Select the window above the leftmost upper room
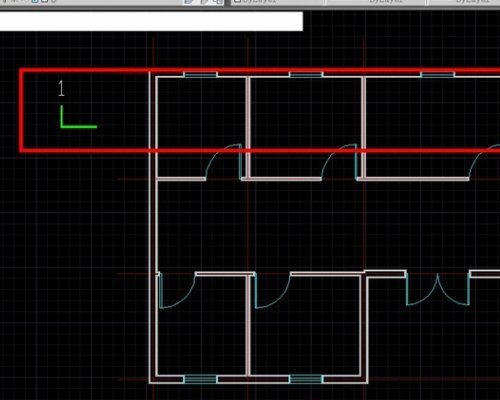The image size is (500, 400). 200,75
